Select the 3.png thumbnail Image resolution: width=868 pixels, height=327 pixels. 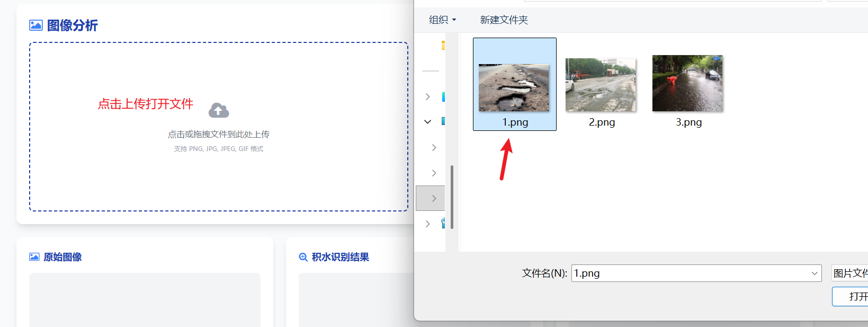[687, 83]
